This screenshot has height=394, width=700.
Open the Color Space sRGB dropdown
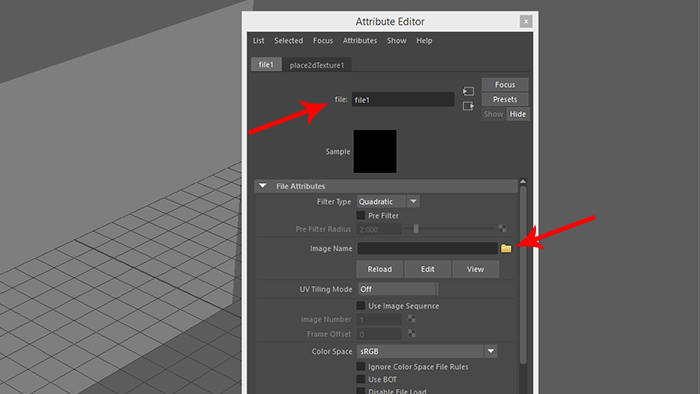point(427,351)
